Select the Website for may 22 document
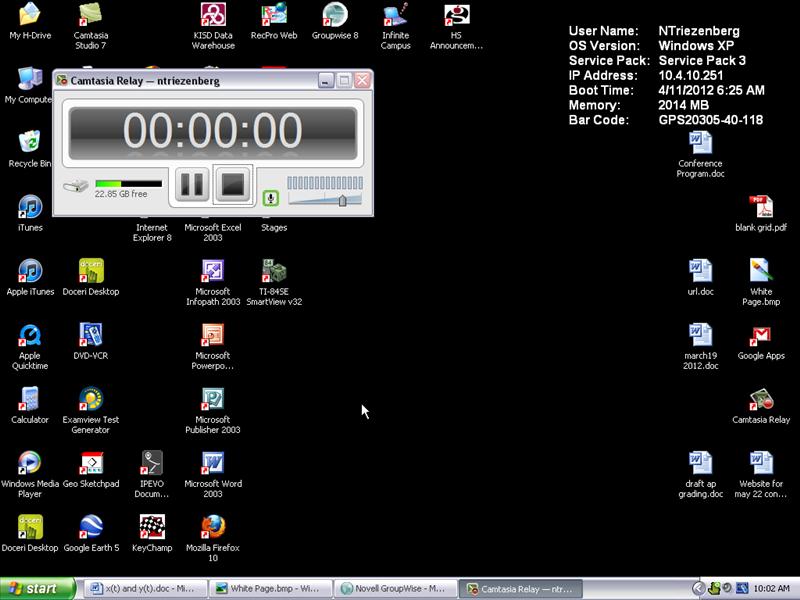 pyautogui.click(x=761, y=474)
